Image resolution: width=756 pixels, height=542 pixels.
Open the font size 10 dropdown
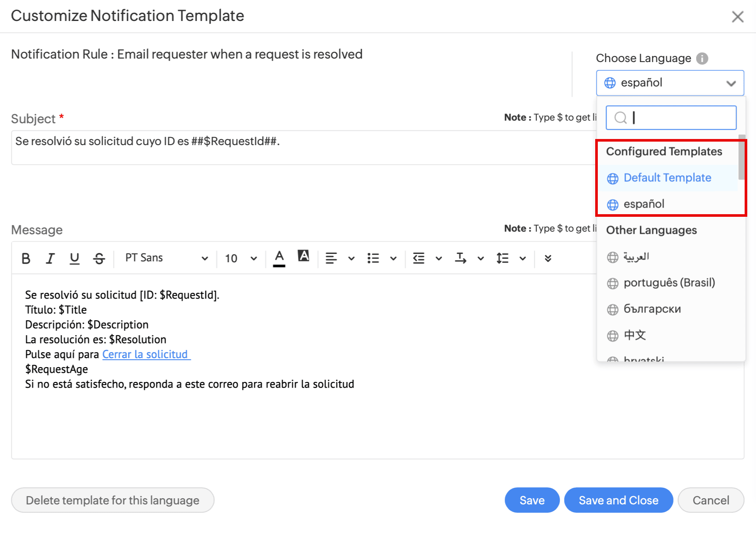click(240, 258)
